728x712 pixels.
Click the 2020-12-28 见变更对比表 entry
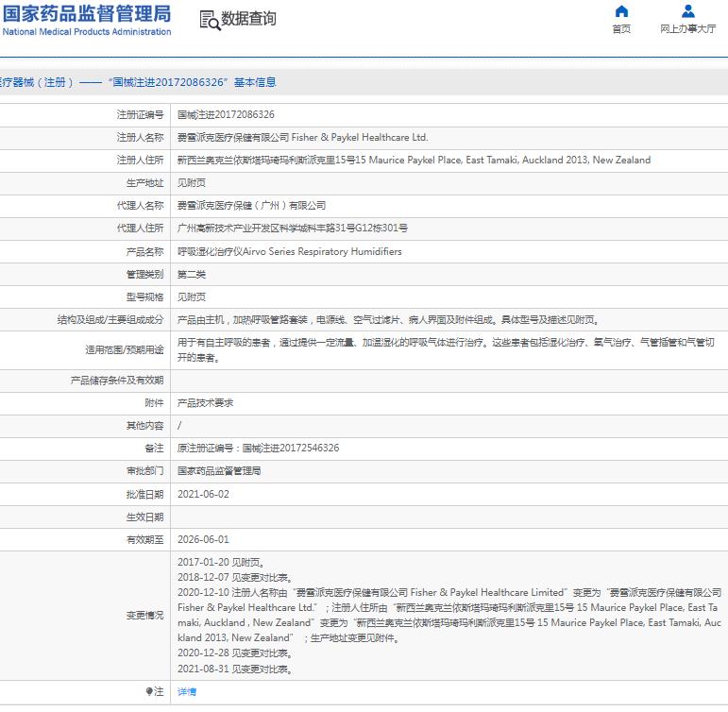pyautogui.click(x=235, y=653)
